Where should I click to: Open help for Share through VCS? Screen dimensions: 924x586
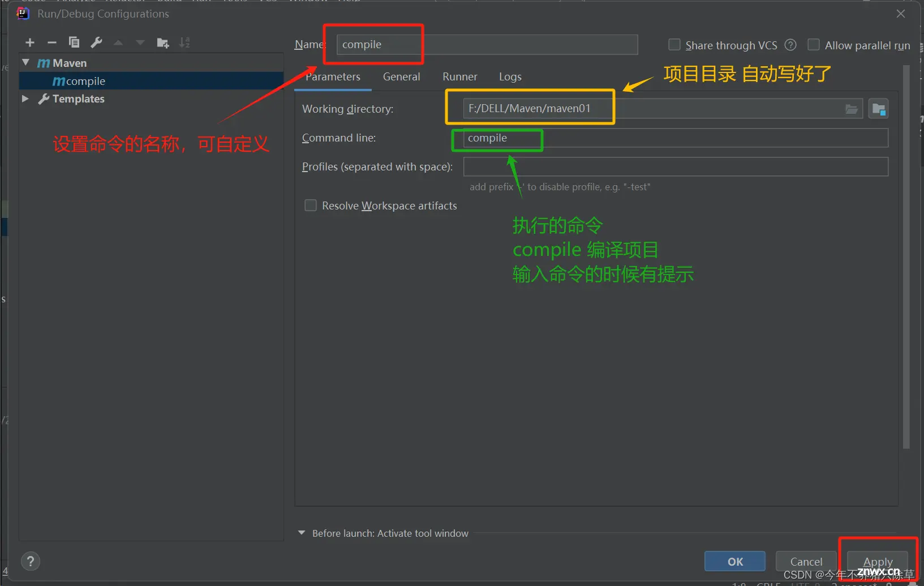[x=791, y=45]
